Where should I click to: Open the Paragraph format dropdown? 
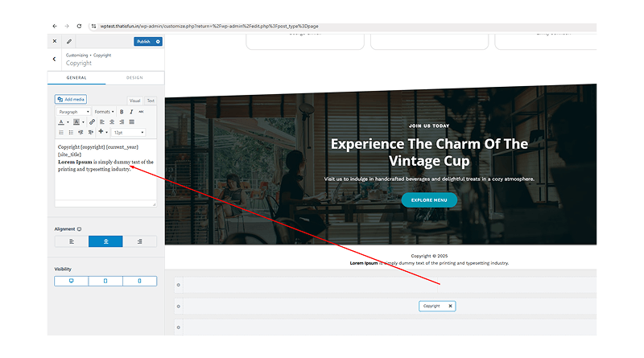coord(73,112)
